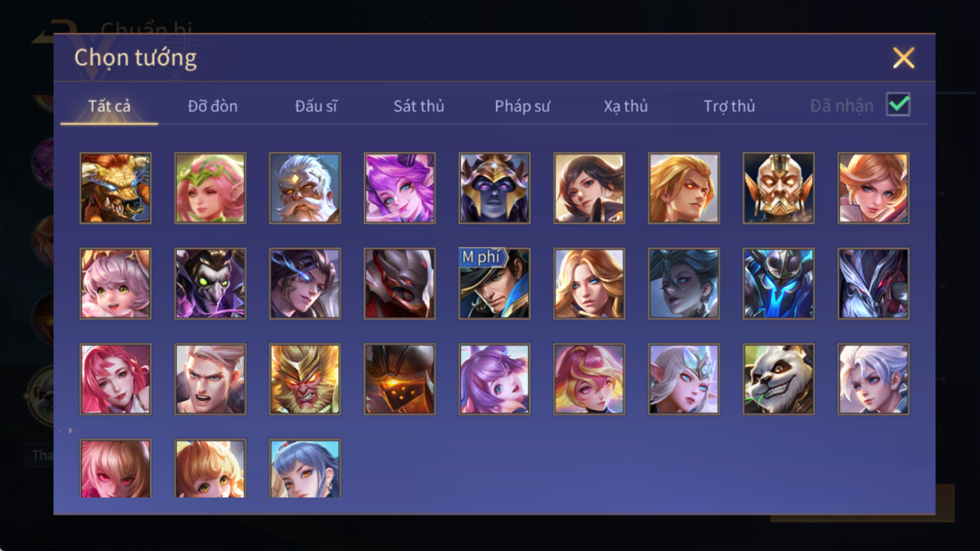Show the Pháp sư heroes tab
Screen dimensions: 980x551
(x=522, y=106)
